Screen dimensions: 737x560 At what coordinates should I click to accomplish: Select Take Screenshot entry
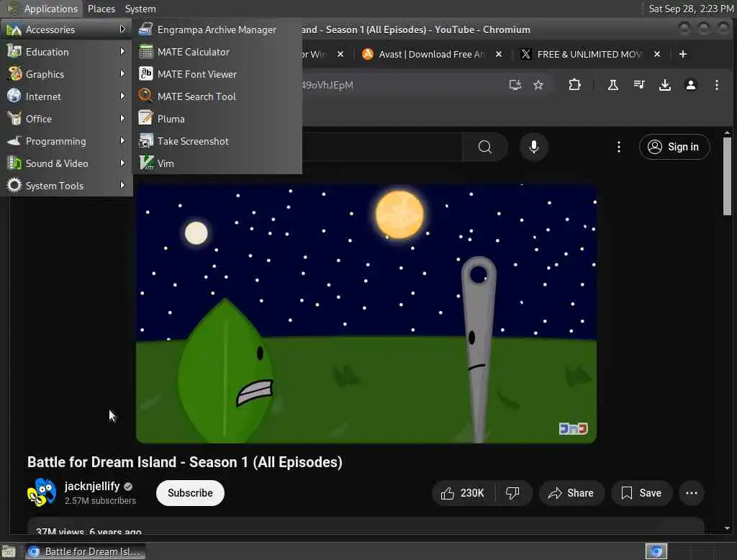pos(217,141)
